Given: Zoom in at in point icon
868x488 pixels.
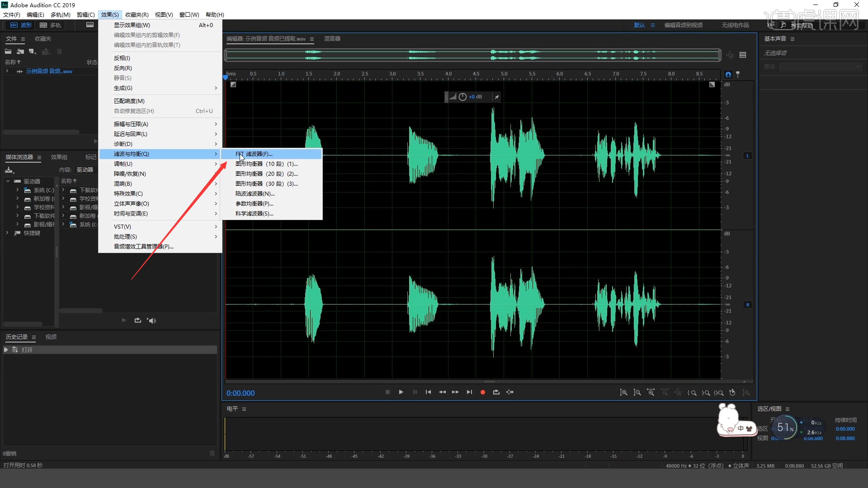Looking at the screenshot, I should (692, 393).
